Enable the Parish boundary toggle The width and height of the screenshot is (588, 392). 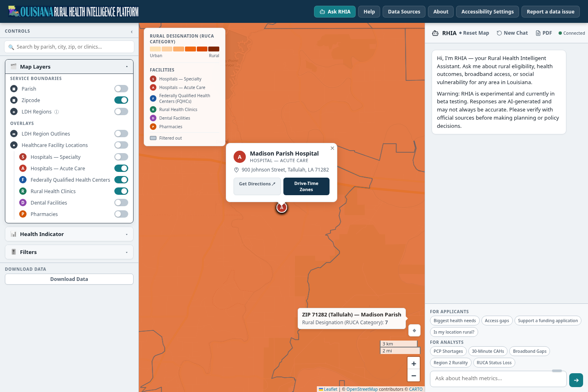pos(121,89)
